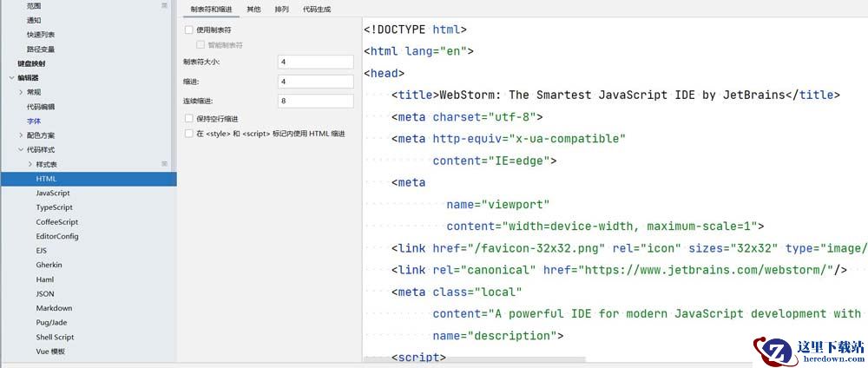The width and height of the screenshot is (868, 368).
Task: Select Gherkin code style
Action: pyautogui.click(x=49, y=265)
